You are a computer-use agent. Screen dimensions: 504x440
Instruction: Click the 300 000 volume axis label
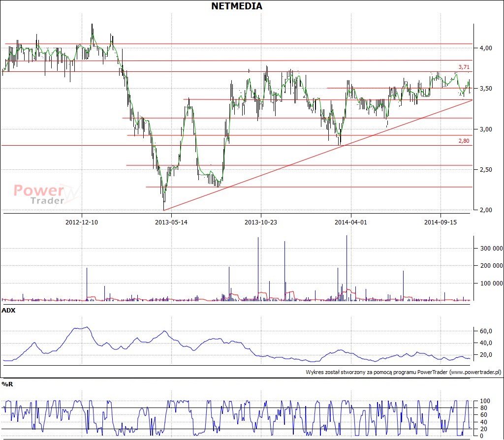(492, 248)
